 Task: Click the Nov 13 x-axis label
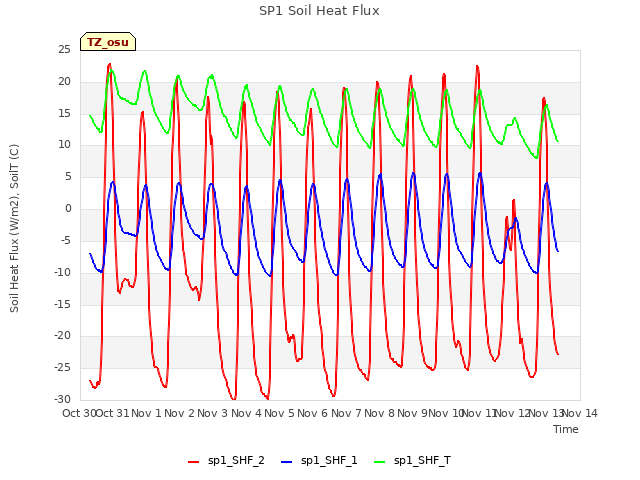(x=546, y=413)
